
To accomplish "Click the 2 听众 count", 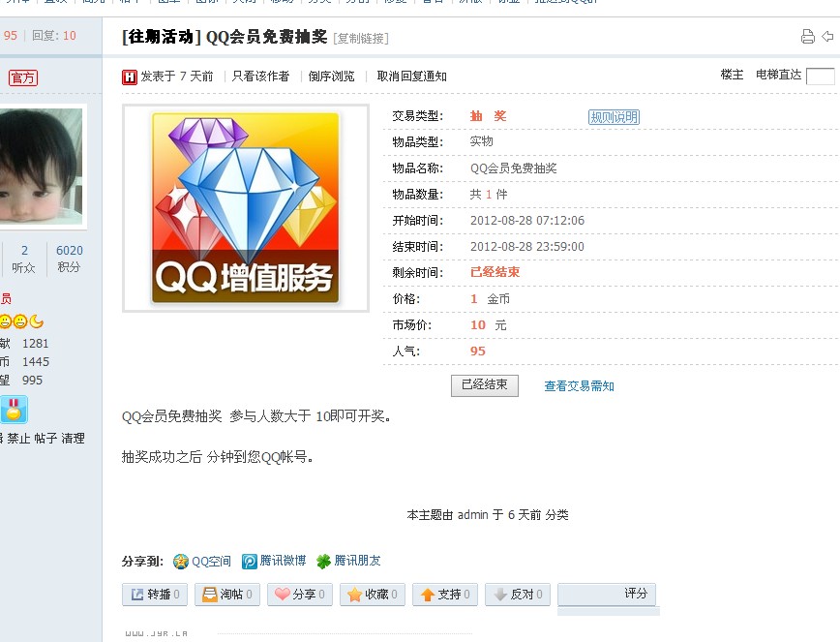I will (x=23, y=259).
